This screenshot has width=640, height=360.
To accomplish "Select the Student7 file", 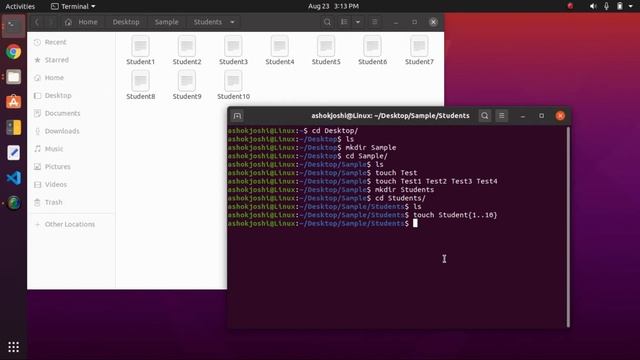I will (x=419, y=51).
